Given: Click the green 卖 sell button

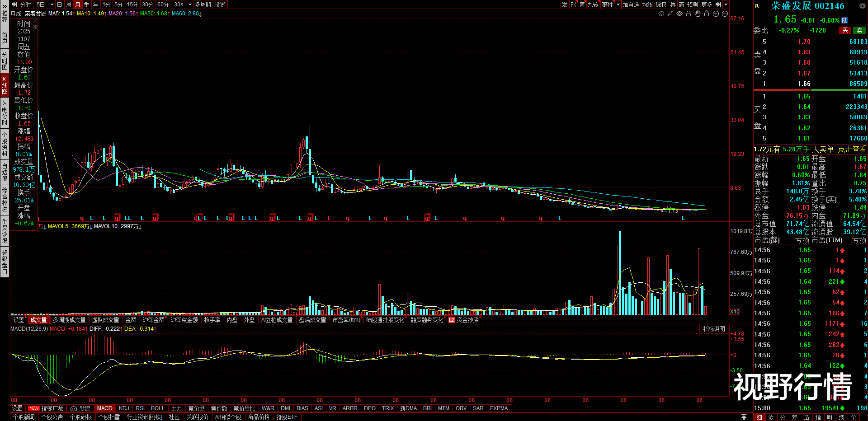Looking at the screenshot, I should click(x=859, y=30).
